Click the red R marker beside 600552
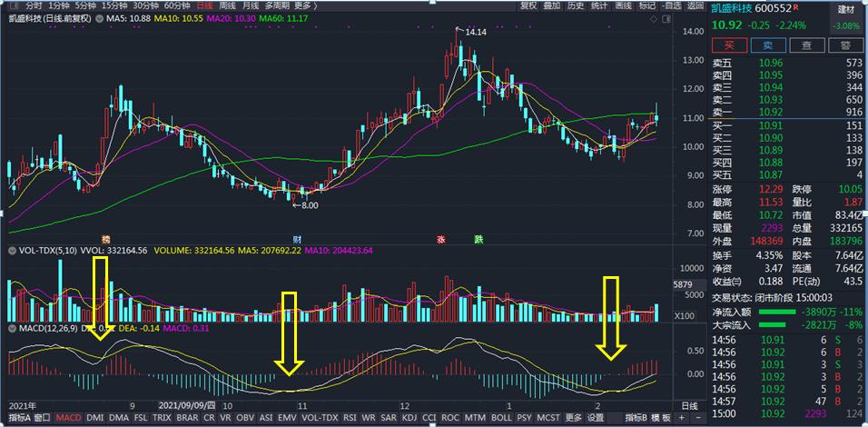This screenshot has height=427, width=868. (795, 8)
